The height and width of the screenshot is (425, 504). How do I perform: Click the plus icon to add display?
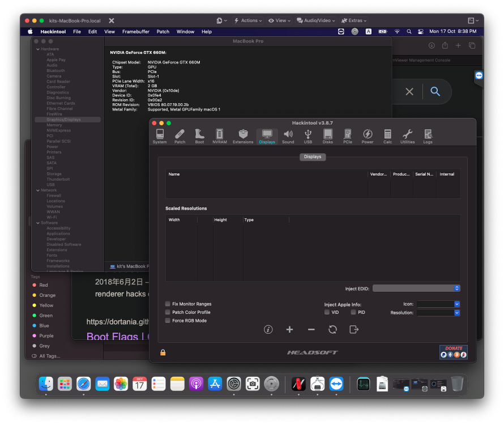point(289,329)
